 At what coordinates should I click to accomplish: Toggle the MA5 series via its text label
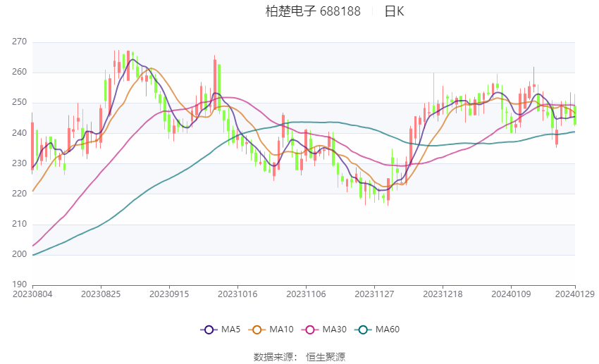pos(231,330)
